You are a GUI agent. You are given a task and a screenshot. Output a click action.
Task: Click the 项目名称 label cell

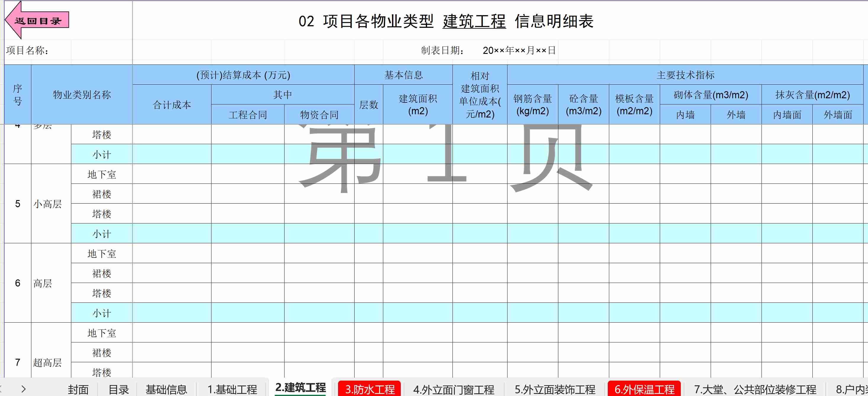coord(28,51)
